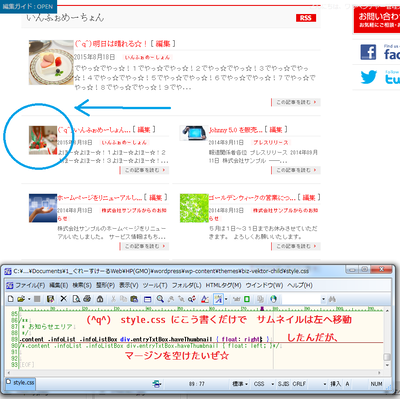The width and height of the screenshot is (400, 399).
Task: Open print preview from the editor toolbar
Action: (x=77, y=299)
